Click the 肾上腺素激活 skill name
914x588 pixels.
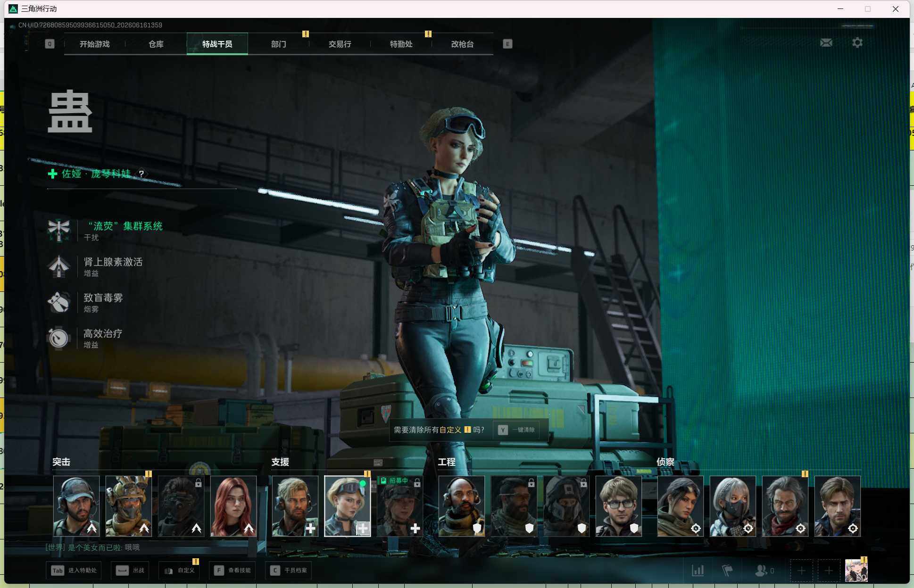coord(113,262)
